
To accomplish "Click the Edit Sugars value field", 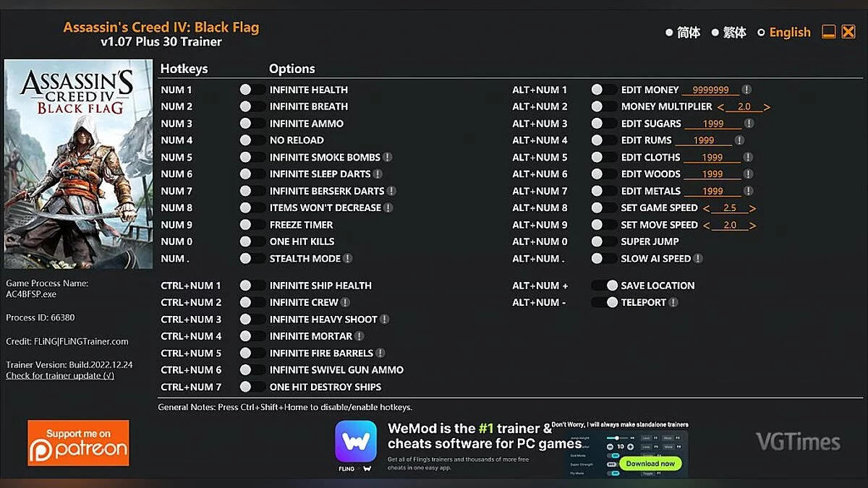I will coord(712,124).
